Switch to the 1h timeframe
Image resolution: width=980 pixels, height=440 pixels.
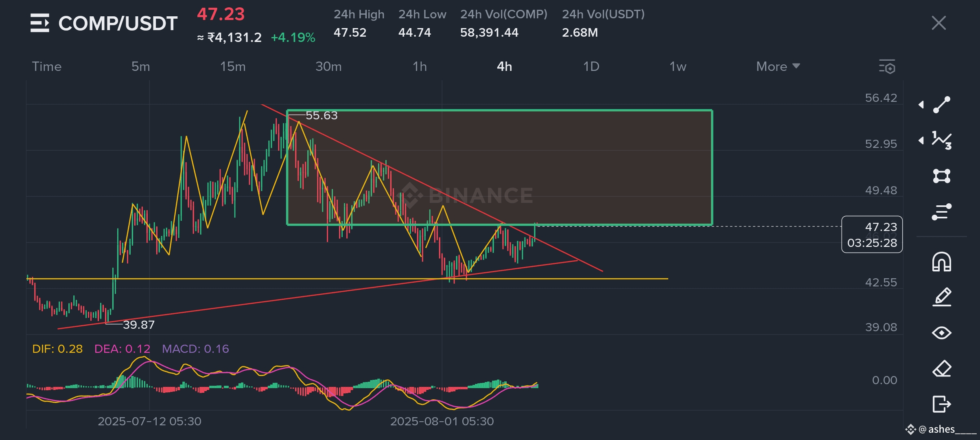420,66
